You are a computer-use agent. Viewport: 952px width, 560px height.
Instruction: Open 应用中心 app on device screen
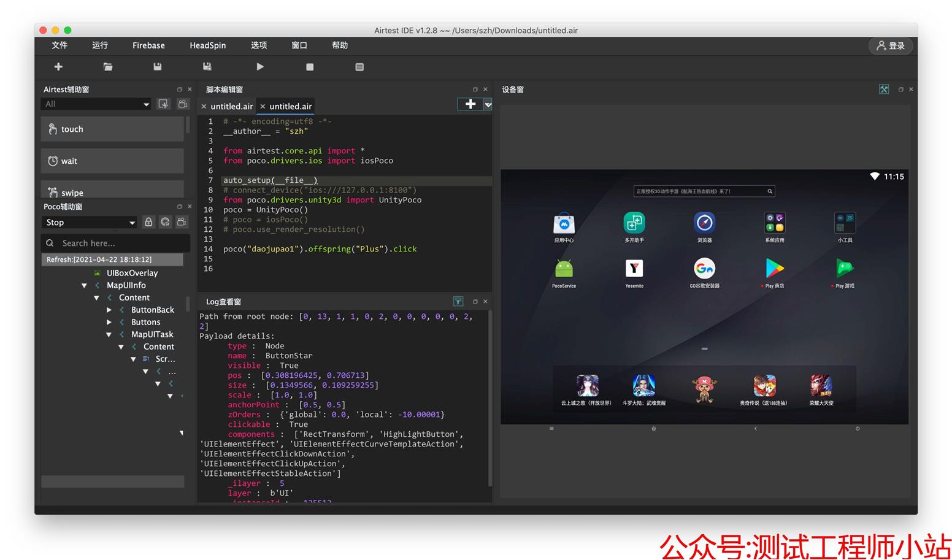click(x=564, y=228)
